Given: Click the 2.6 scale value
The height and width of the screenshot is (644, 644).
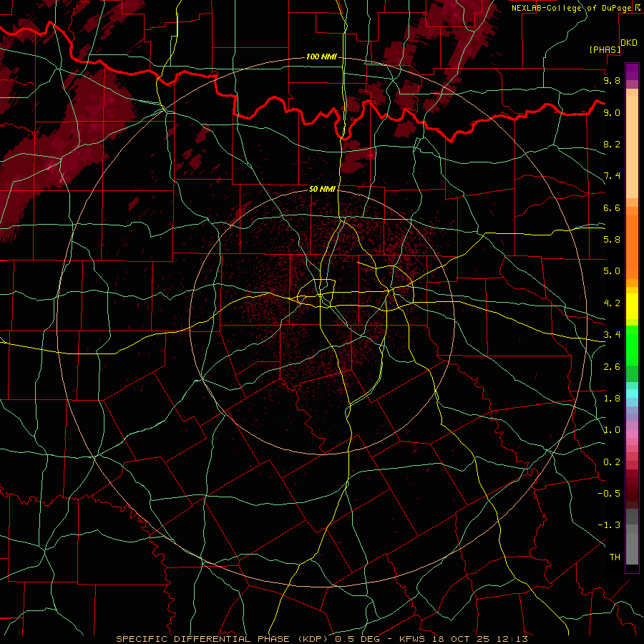Looking at the screenshot, I should click(x=612, y=367).
